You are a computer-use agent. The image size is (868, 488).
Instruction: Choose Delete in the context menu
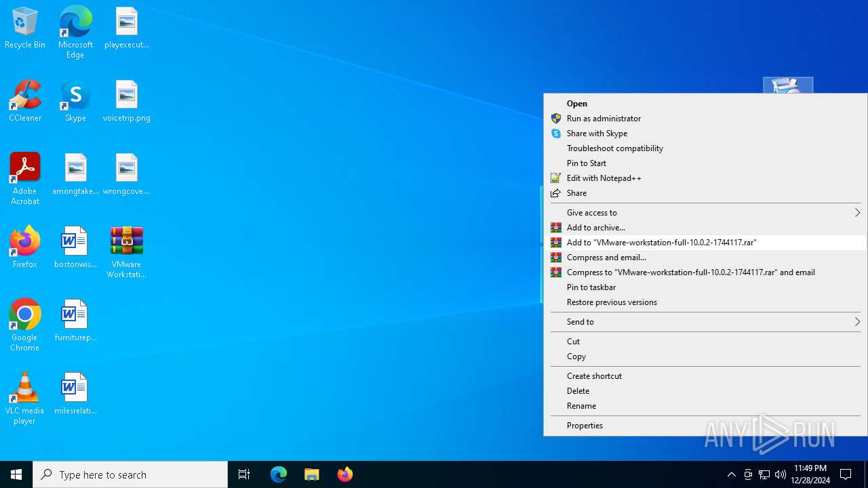pyautogui.click(x=705, y=391)
